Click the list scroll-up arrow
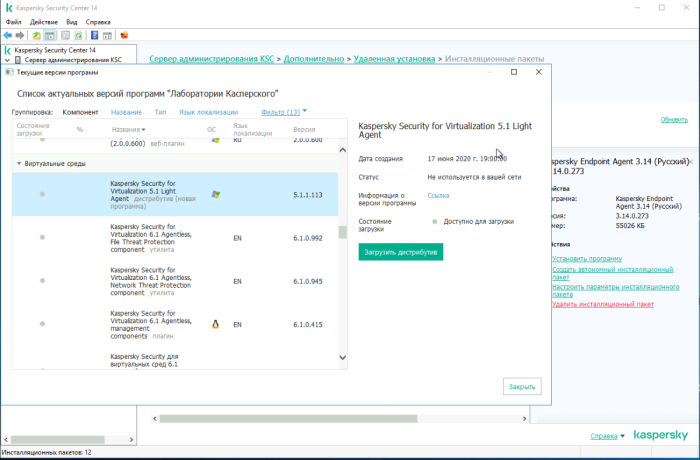The width and height of the screenshot is (700, 460). point(342,150)
